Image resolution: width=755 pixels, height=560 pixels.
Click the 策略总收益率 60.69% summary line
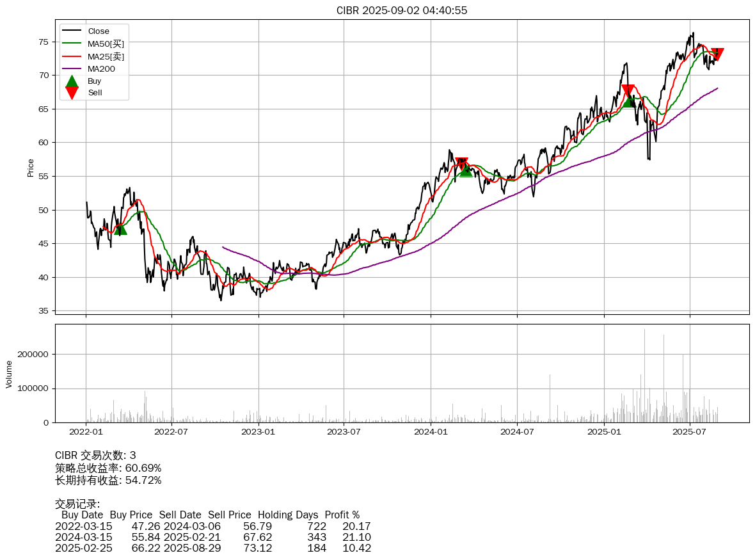click(108, 468)
